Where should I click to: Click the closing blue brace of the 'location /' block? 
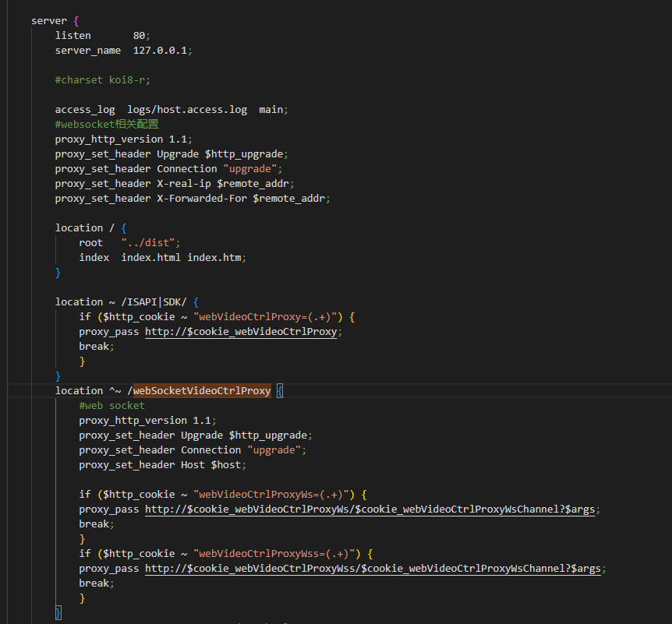coord(58,273)
